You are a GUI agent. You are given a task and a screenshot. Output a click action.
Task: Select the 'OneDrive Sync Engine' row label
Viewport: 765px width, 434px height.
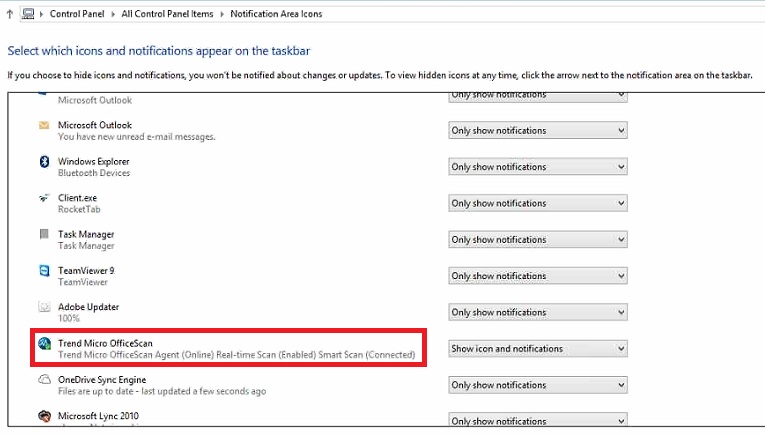(x=102, y=379)
